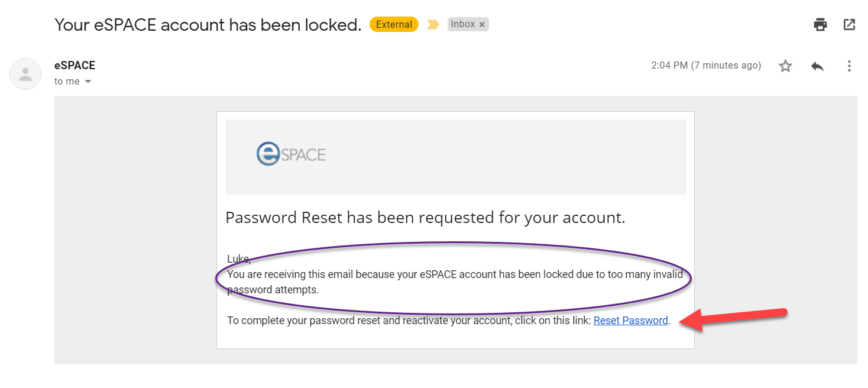This screenshot has width=868, height=388.
Task: Click the eSPACE logo in the email
Action: 292,154
